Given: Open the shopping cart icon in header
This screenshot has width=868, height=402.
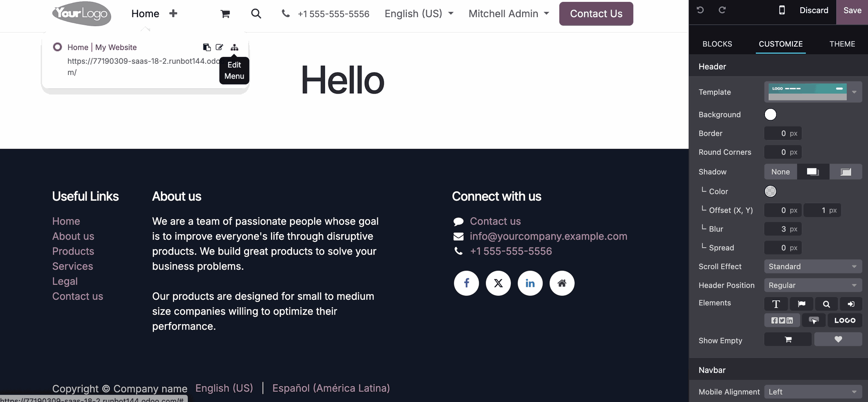Looking at the screenshot, I should (225, 14).
